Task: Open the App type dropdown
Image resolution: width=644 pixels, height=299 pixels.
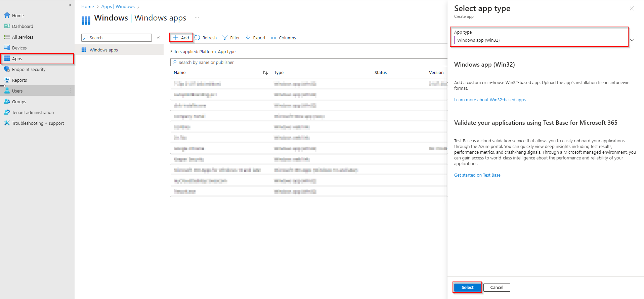Action: tap(546, 40)
